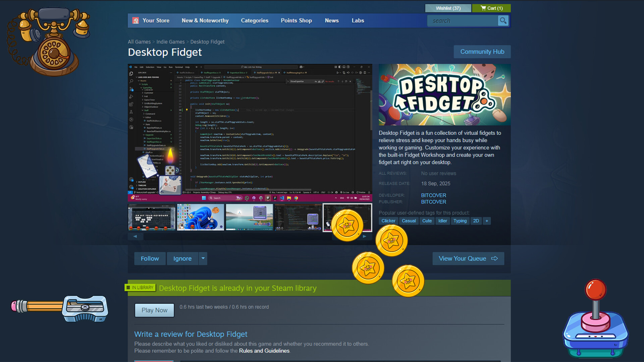The height and width of the screenshot is (362, 644).
Task: Open the Ignore options dropdown arrow
Action: pyautogui.click(x=203, y=258)
